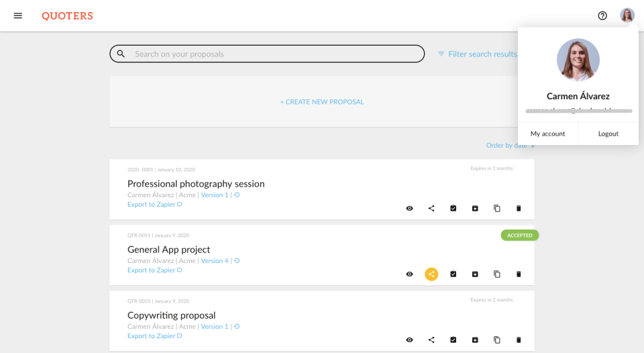This screenshot has width=644, height=353.
Task: Click the help question mark icon
Action: point(602,15)
